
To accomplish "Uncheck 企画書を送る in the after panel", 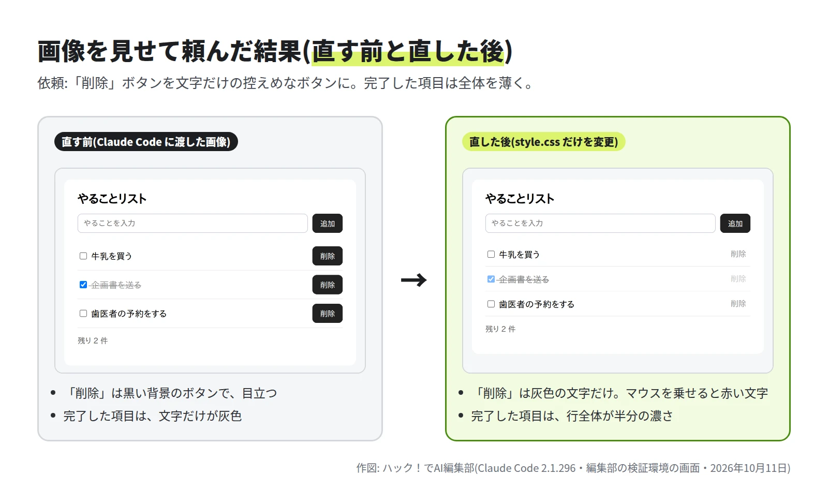I will coord(491,279).
